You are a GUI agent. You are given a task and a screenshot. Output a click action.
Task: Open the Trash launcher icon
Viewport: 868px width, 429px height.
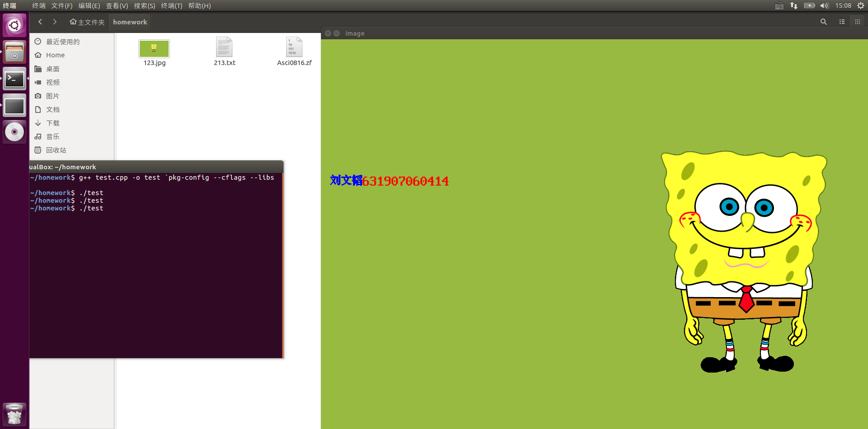tap(14, 414)
